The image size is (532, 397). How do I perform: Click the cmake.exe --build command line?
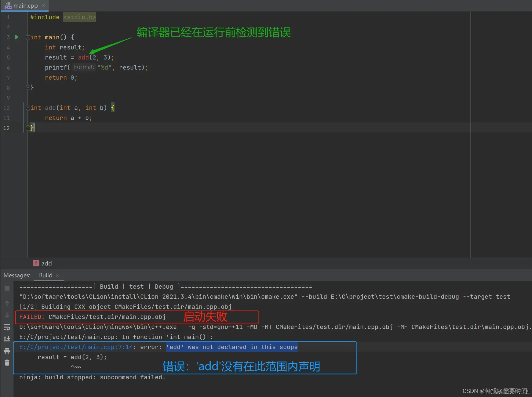pos(265,297)
